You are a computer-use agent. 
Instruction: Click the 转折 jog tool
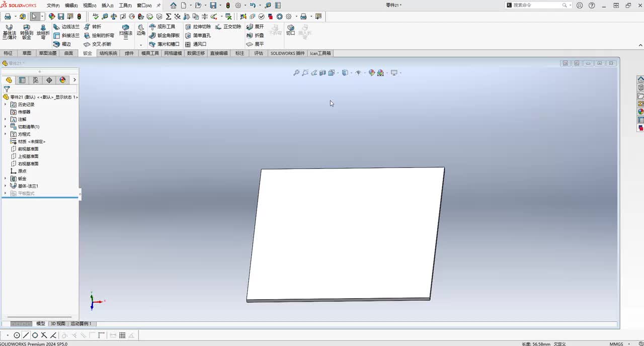click(x=93, y=27)
